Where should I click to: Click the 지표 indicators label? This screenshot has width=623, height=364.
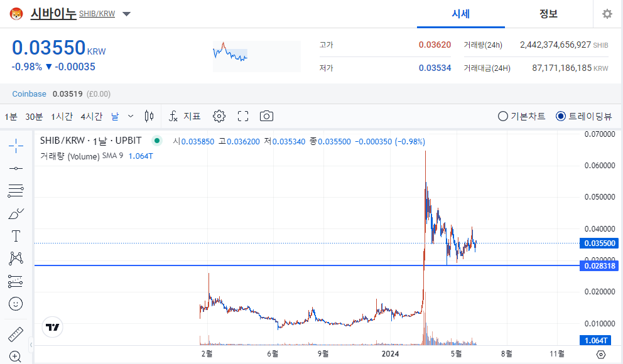(192, 116)
